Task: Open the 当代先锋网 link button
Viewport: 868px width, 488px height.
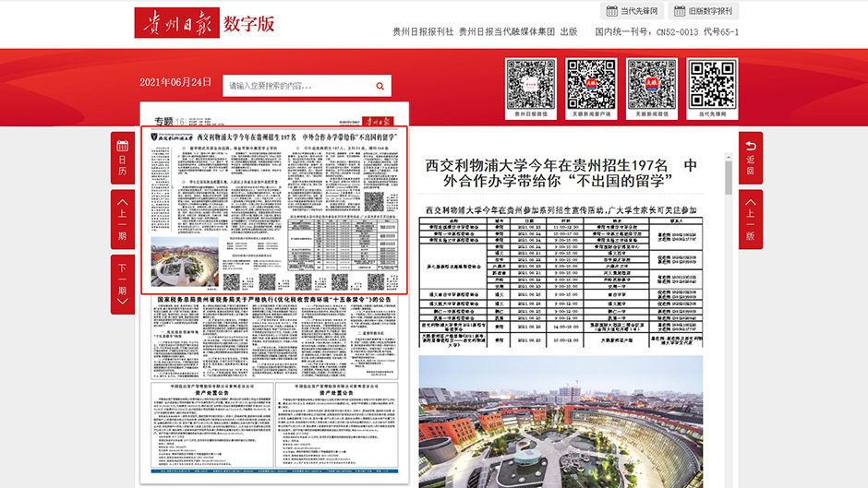Action: 632,11
